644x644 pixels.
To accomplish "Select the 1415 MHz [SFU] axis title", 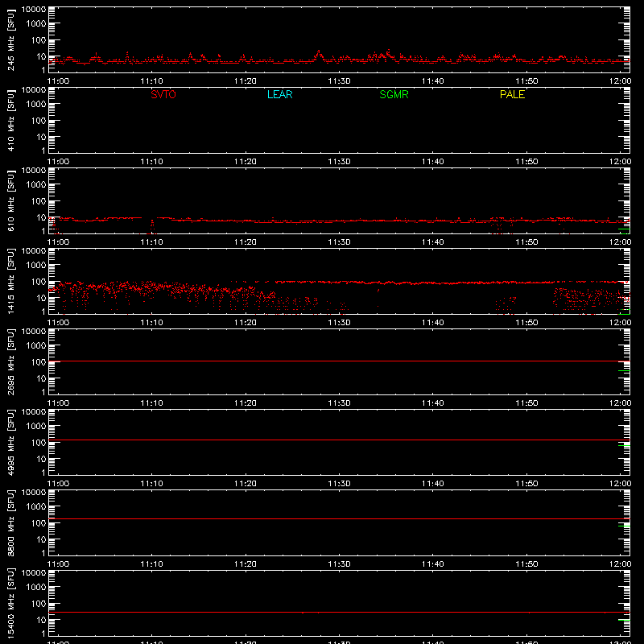I will 10,281.
